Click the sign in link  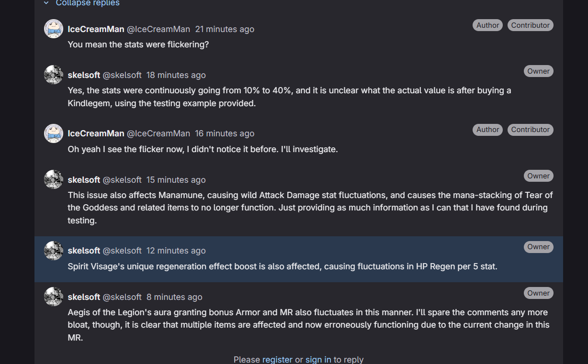pos(318,359)
